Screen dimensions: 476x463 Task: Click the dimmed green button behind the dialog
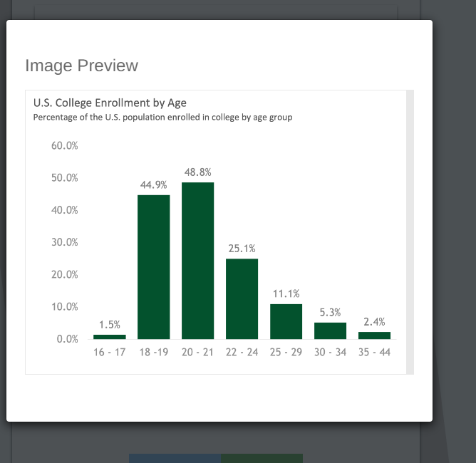[262, 458]
